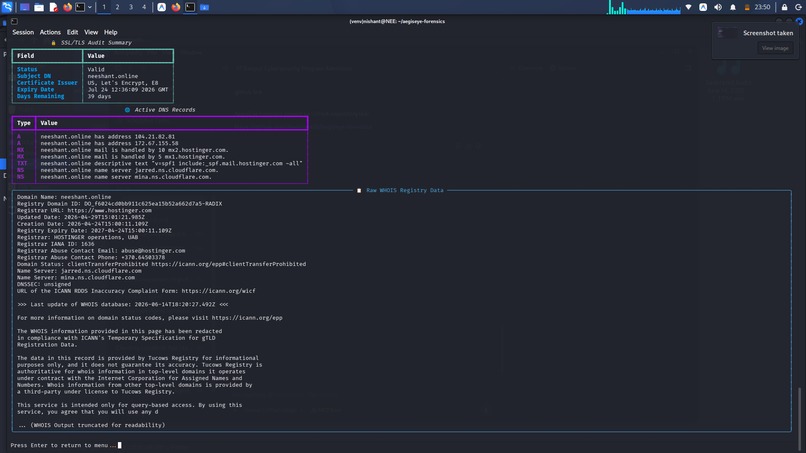The height and width of the screenshot is (453, 806).
Task: Click the battery power indicator icon
Action: (x=747, y=7)
